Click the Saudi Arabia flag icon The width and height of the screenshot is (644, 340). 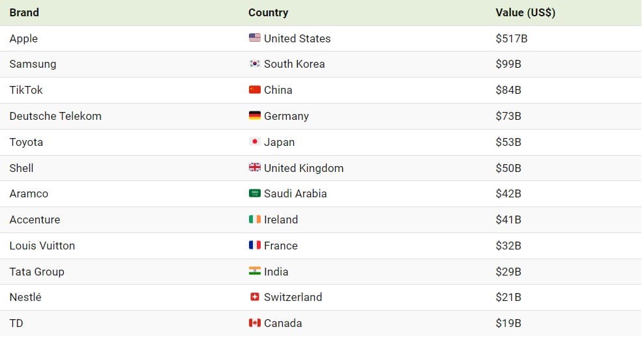[254, 193]
